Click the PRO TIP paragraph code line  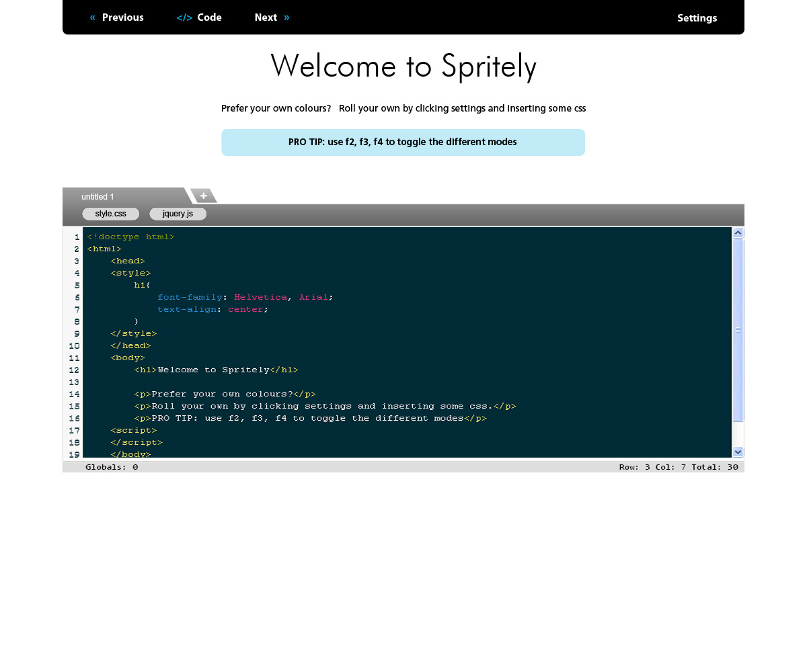pyautogui.click(x=310, y=418)
